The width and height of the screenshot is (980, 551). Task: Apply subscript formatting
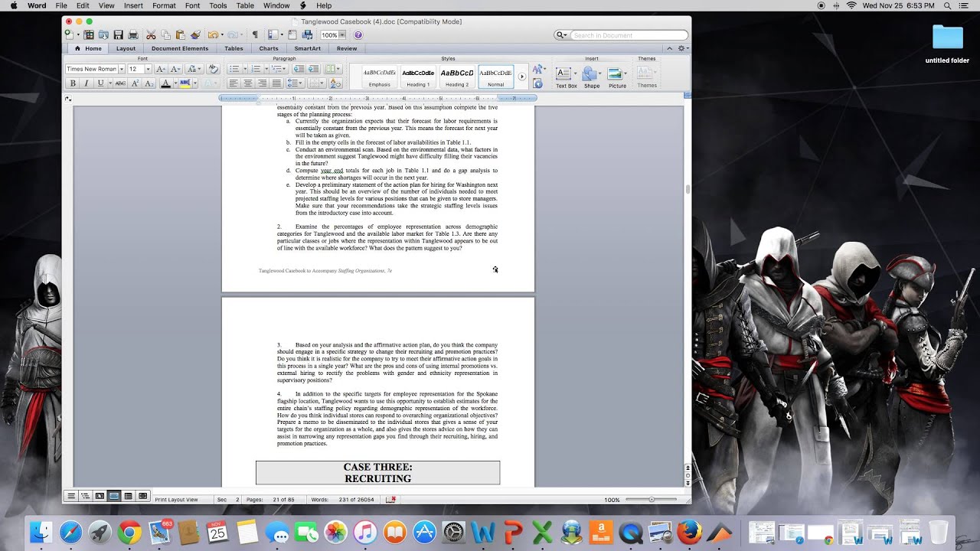pyautogui.click(x=149, y=83)
